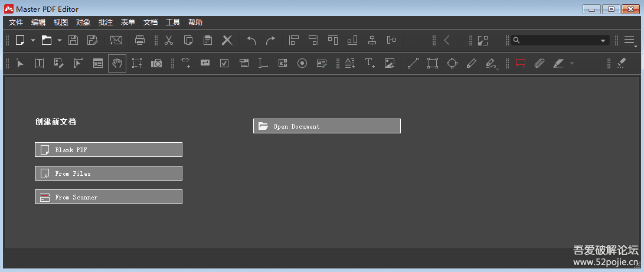Click the Print icon
644x272 pixels.
140,40
